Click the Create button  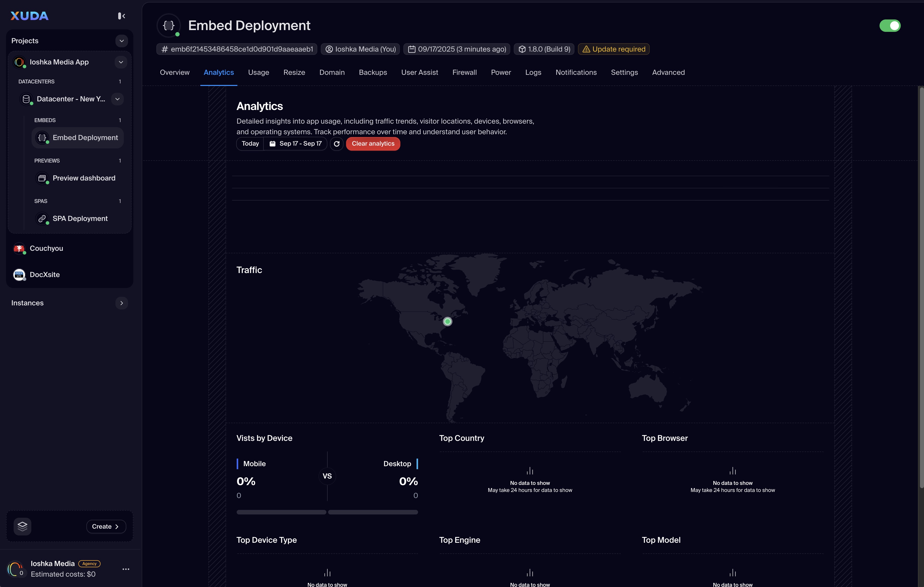(106, 526)
